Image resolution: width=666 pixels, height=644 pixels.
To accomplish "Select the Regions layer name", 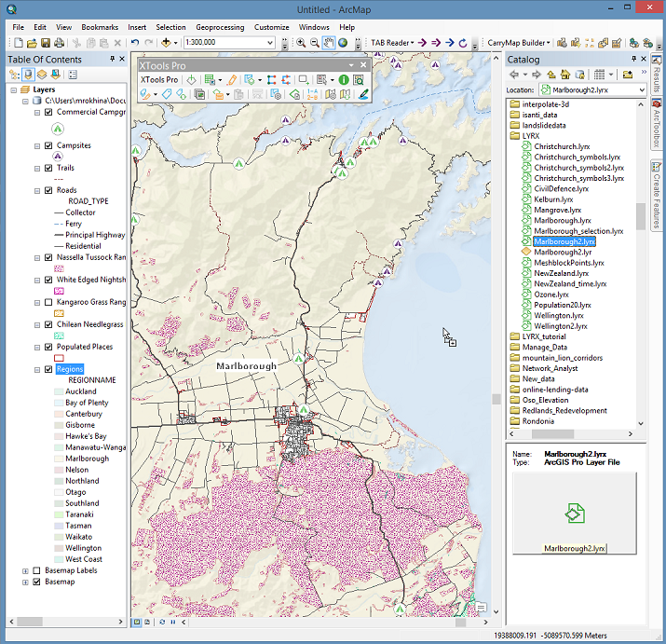I will tap(70, 369).
